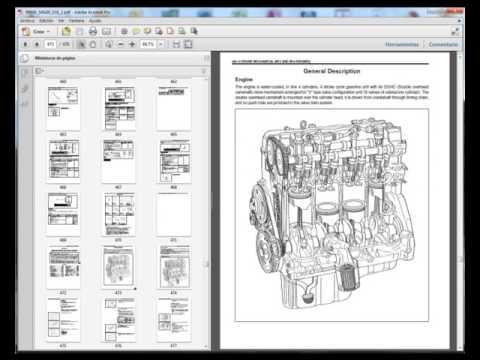Click the save file icon
Viewport: 480px width, 360px height.
point(80,31)
